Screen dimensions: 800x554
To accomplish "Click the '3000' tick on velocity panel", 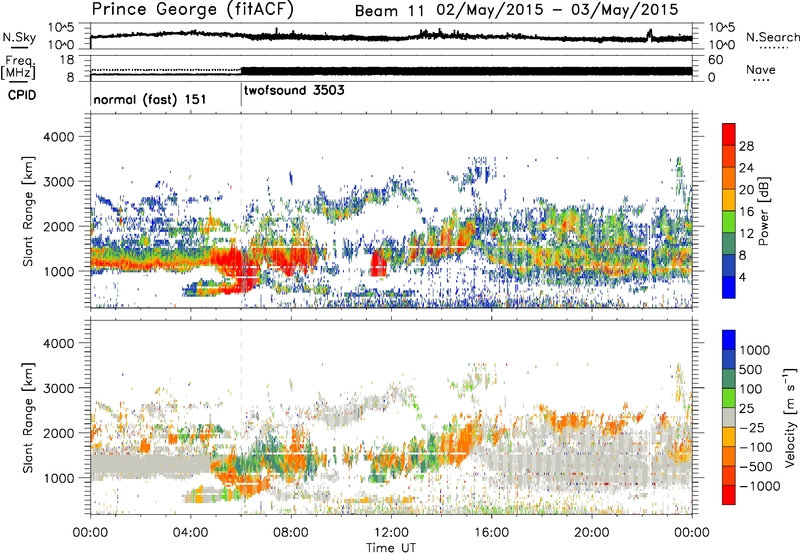I will [x=58, y=388].
